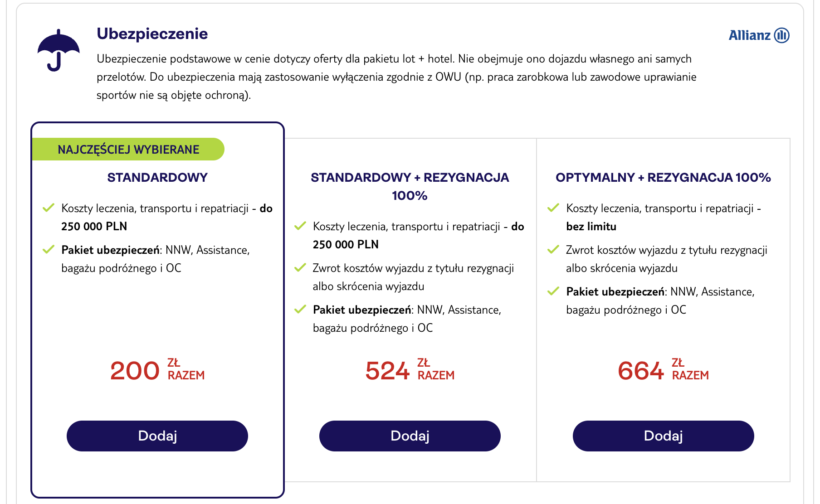
Task: Click the Allianz logo
Action: pos(759,35)
